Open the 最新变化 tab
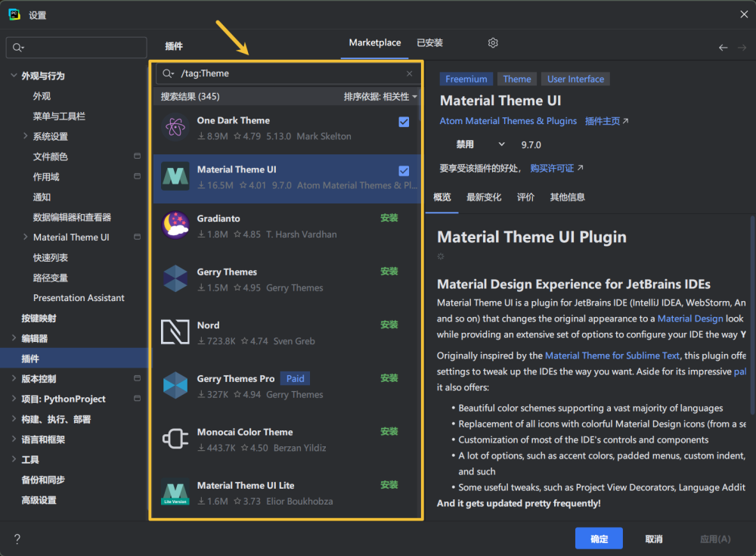The image size is (756, 556). click(x=484, y=197)
